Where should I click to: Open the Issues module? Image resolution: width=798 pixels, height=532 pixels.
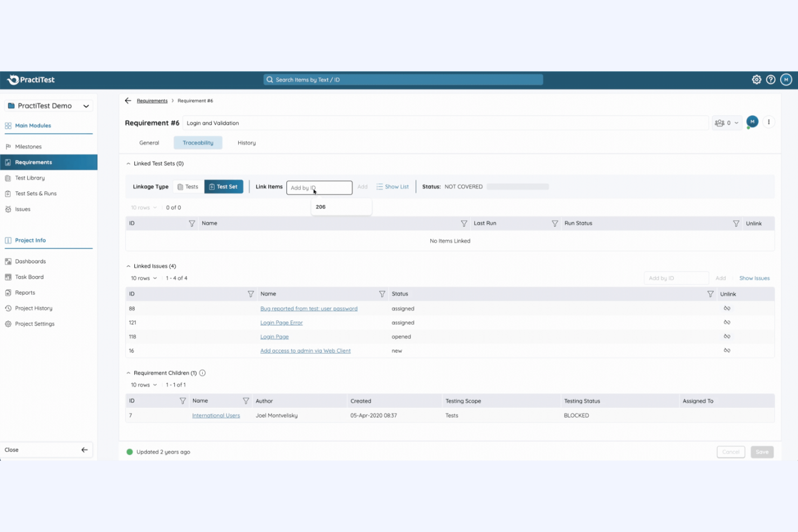tap(22, 209)
